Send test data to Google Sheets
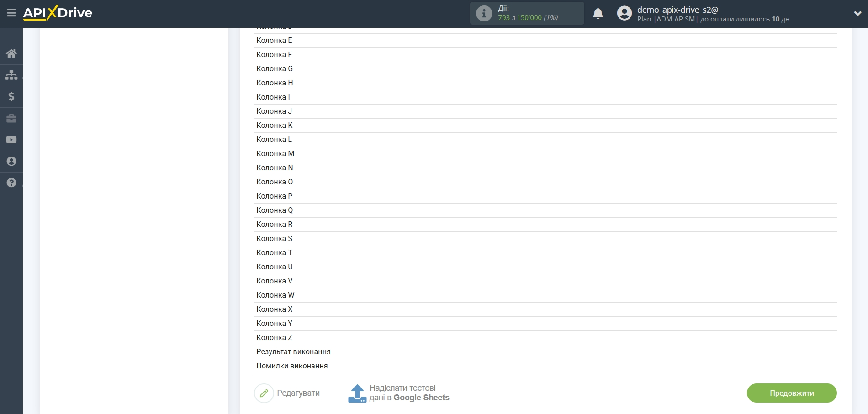This screenshot has height=414, width=868. coord(409,393)
